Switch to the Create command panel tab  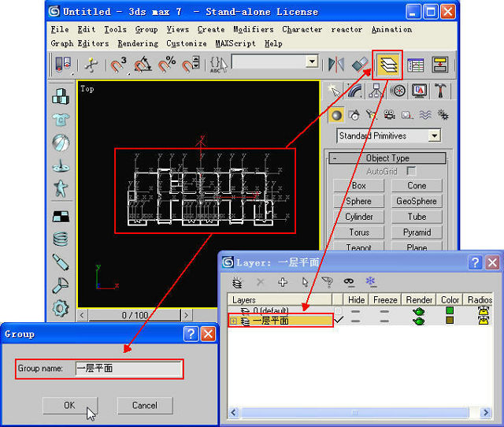click(333, 91)
